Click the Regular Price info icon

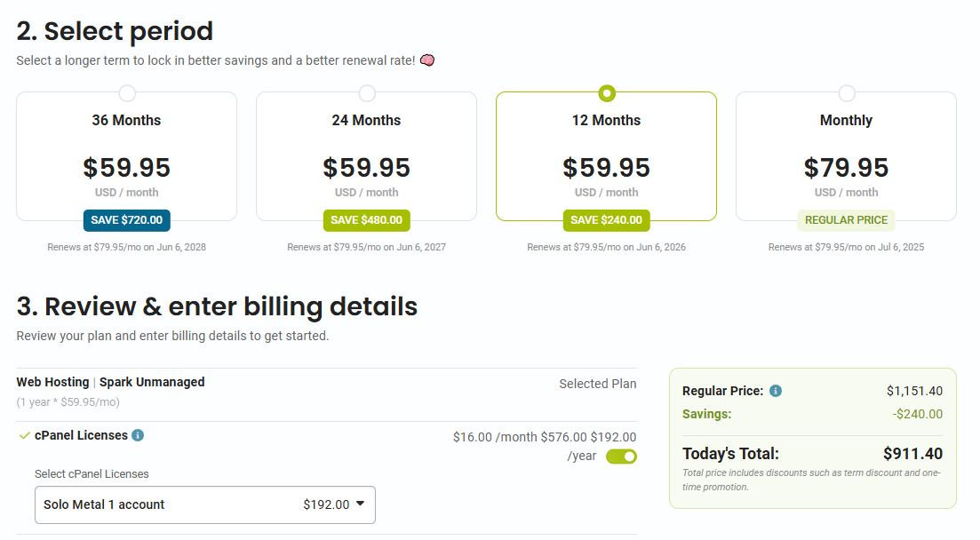click(x=776, y=391)
